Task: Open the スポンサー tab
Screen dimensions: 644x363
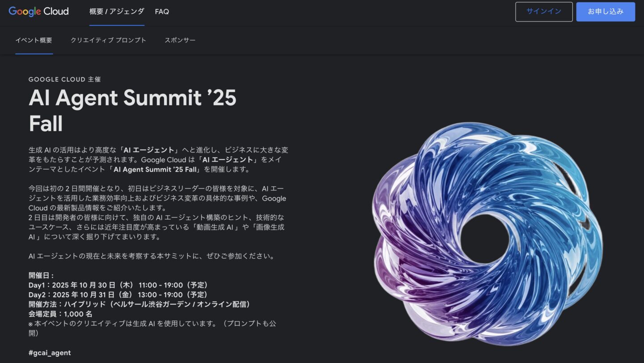Action: click(x=180, y=40)
